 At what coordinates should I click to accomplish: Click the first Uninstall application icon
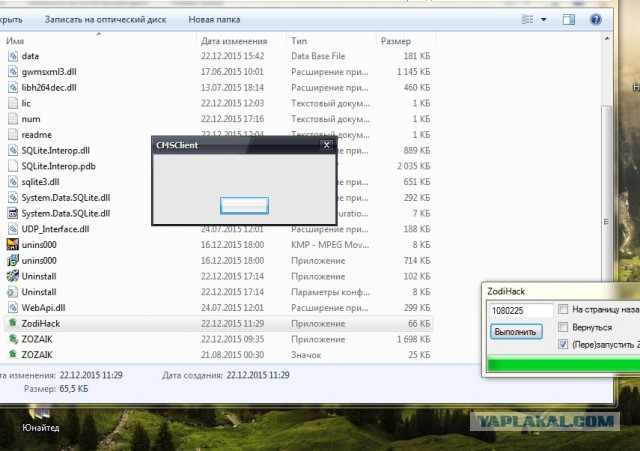(13, 276)
